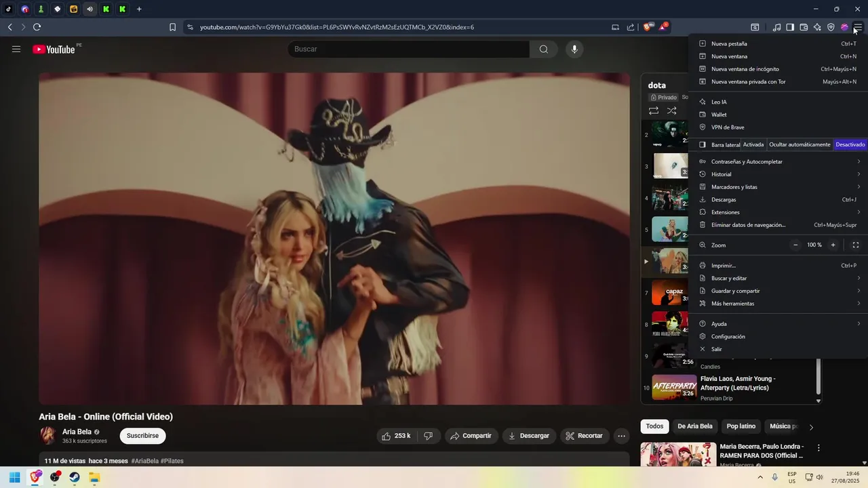Expand Buscar y editar submenu
Image resolution: width=868 pixels, height=488 pixels.
tap(778, 278)
